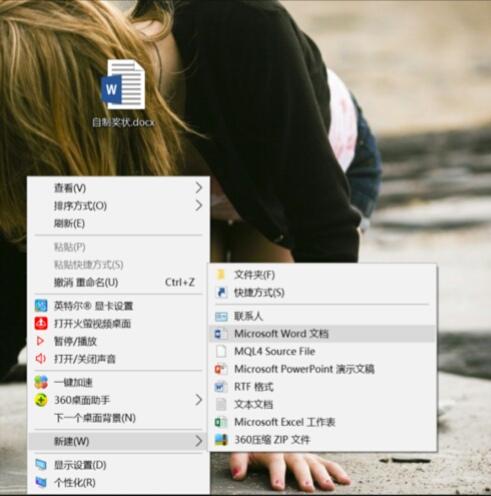
Task: Click the text file icon beside 文本文档
Action: click(221, 404)
